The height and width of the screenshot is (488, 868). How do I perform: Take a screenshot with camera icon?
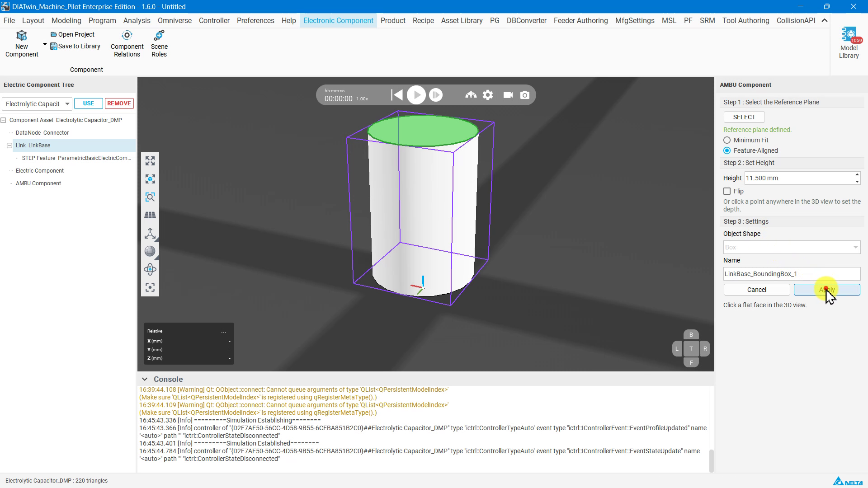pyautogui.click(x=525, y=95)
